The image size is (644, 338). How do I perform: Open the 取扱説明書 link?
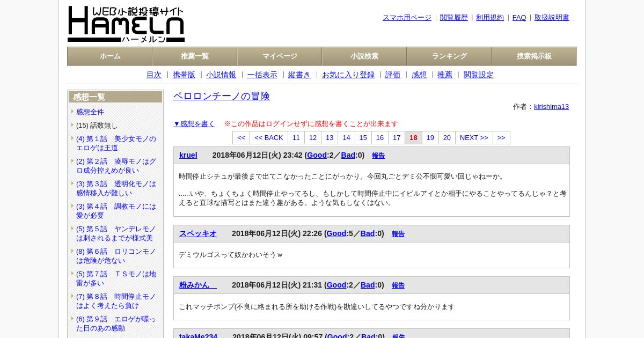[552, 18]
